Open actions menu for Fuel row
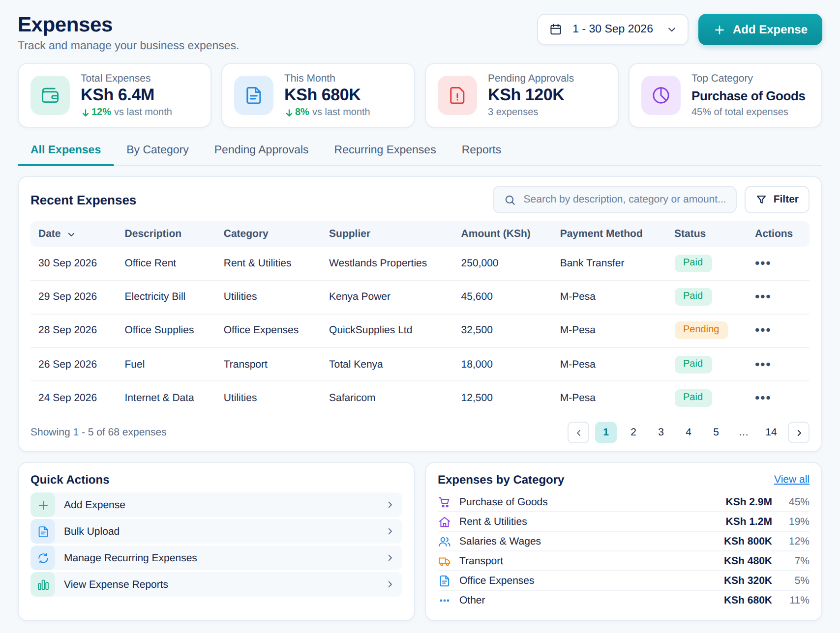 pyautogui.click(x=763, y=364)
